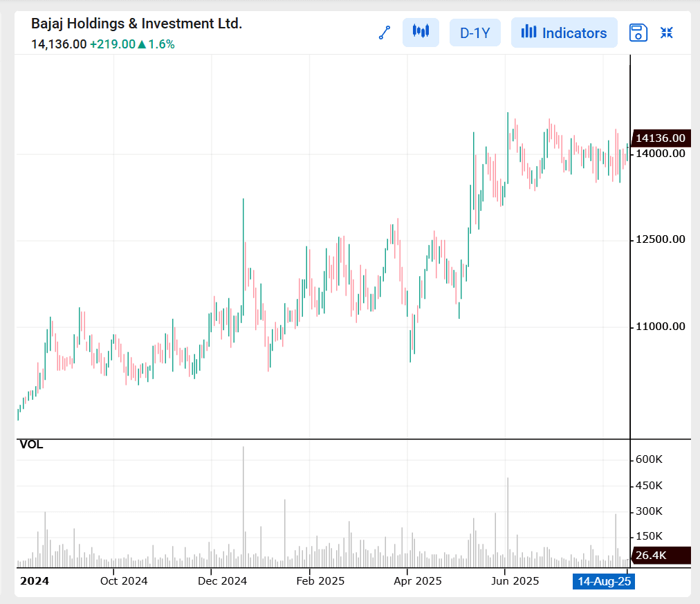Click the 11000.00 price axis label

coord(661,327)
